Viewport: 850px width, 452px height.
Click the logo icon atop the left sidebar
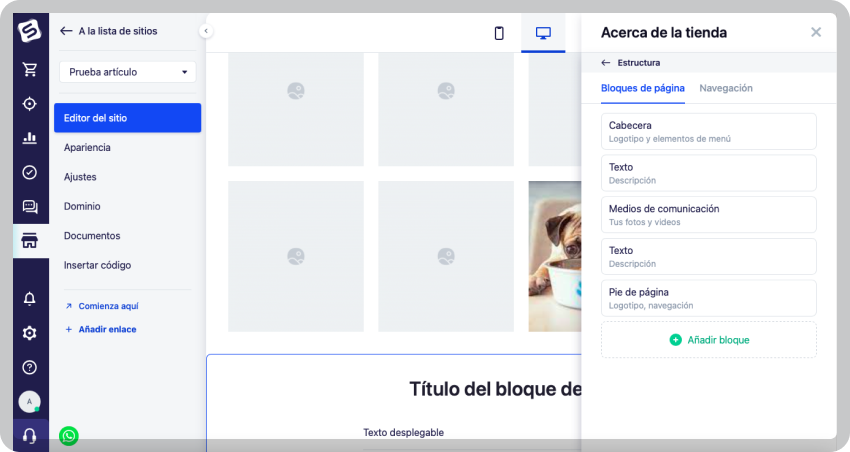pyautogui.click(x=30, y=31)
